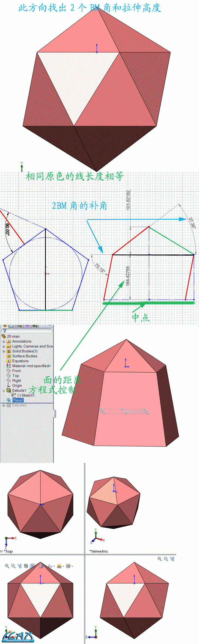The image size is (199, 644).
Task: Click the Solid Bodies folder icon
Action: tap(8, 351)
